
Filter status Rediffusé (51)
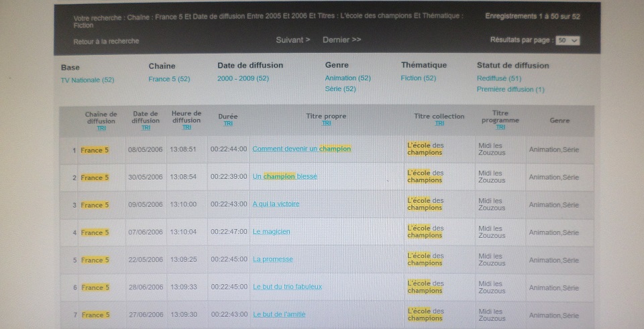499,78
